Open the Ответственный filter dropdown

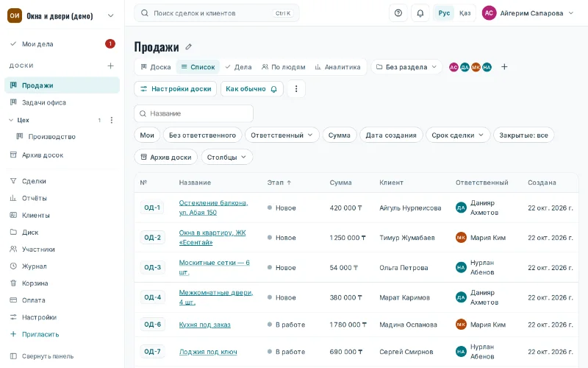282,135
